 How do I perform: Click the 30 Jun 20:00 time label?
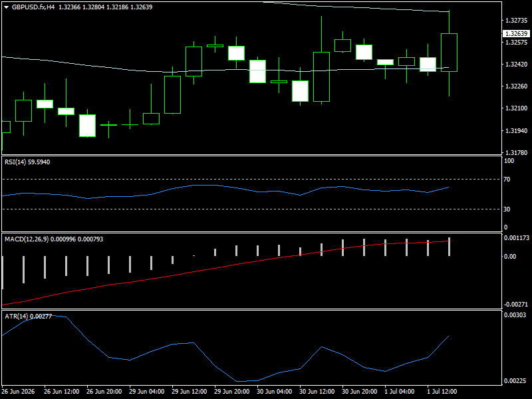pyautogui.click(x=359, y=392)
